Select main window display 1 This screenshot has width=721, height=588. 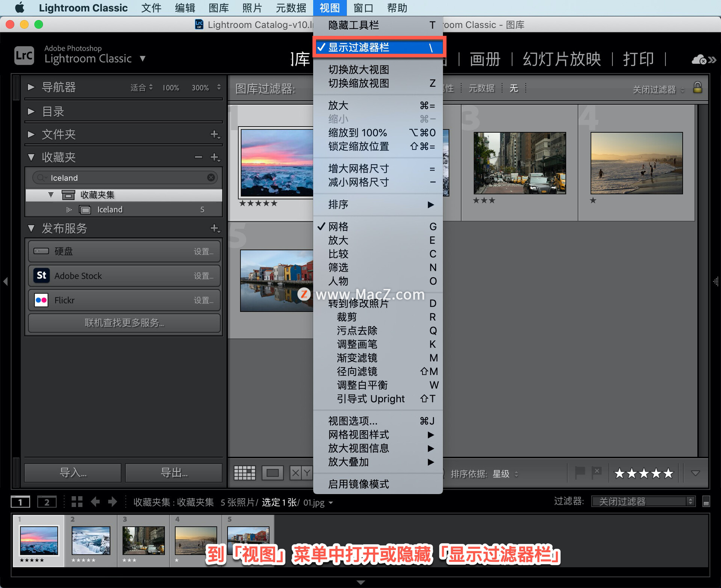point(20,502)
